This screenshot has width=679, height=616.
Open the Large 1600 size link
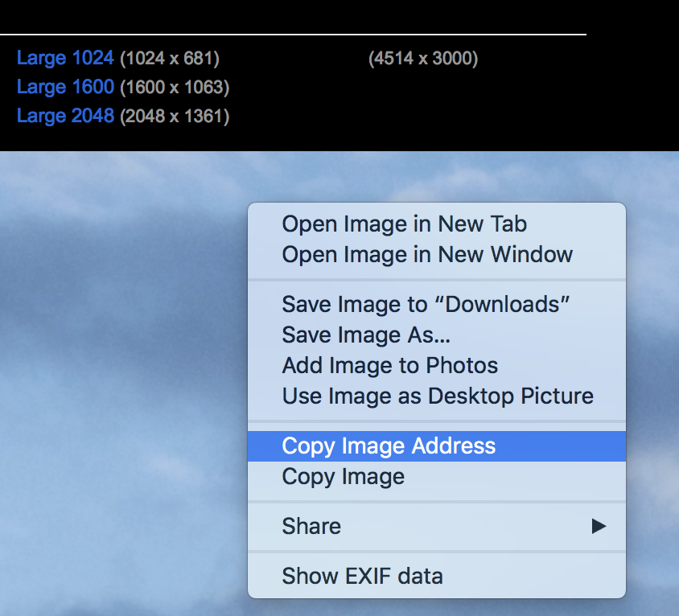(x=65, y=87)
